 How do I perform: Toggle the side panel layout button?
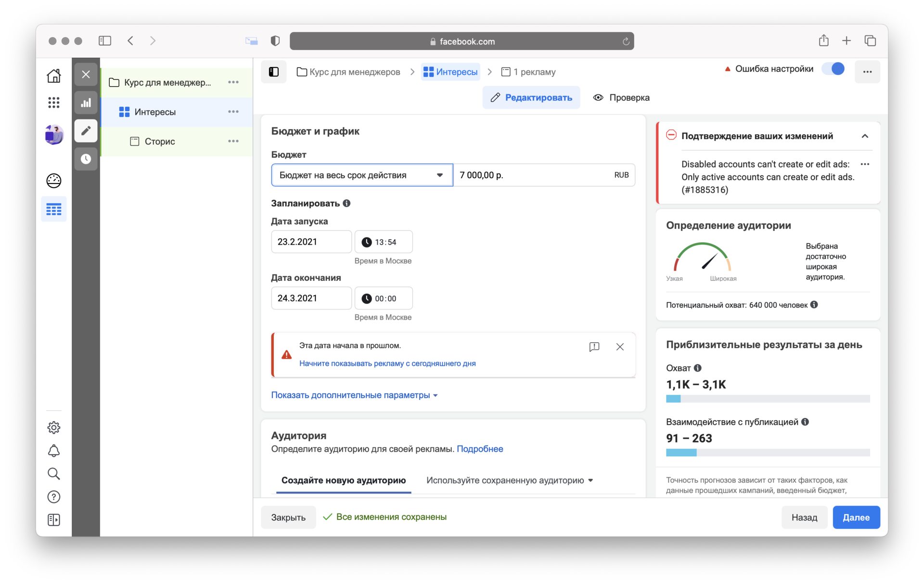[x=274, y=72]
